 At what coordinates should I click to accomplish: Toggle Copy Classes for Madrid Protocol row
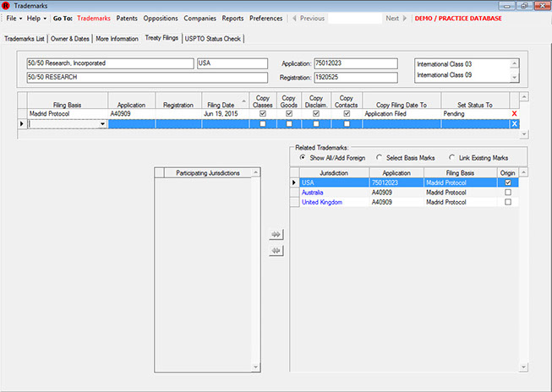tap(263, 112)
